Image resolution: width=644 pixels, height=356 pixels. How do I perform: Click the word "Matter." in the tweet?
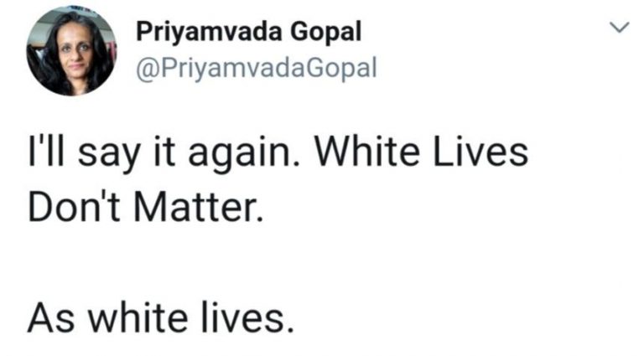[x=202, y=206]
